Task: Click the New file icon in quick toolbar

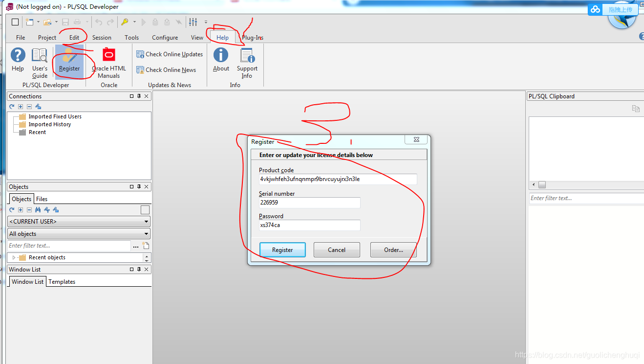Action: 30,22
